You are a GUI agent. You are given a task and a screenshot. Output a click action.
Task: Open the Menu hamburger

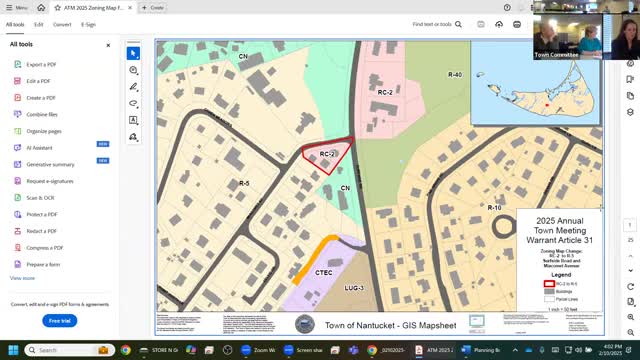pos(17,7)
